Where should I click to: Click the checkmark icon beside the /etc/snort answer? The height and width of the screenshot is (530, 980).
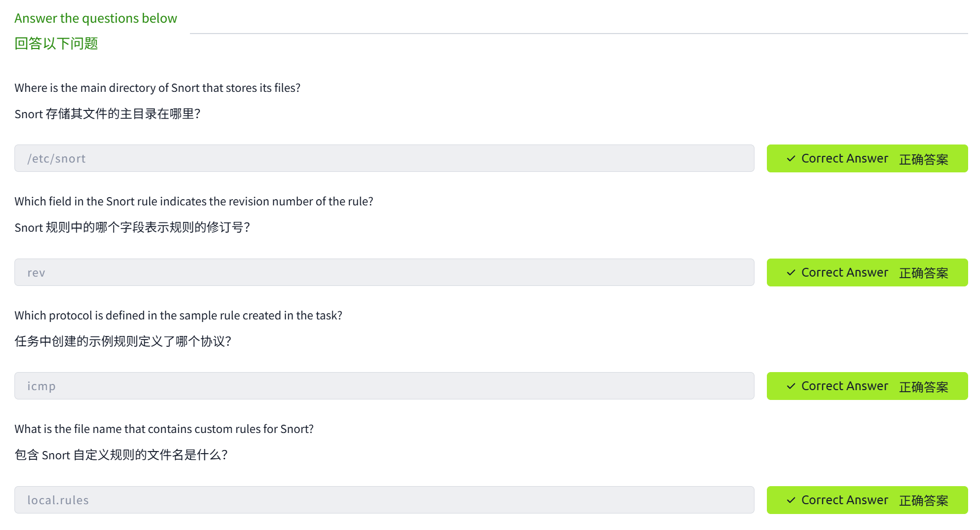coord(791,159)
